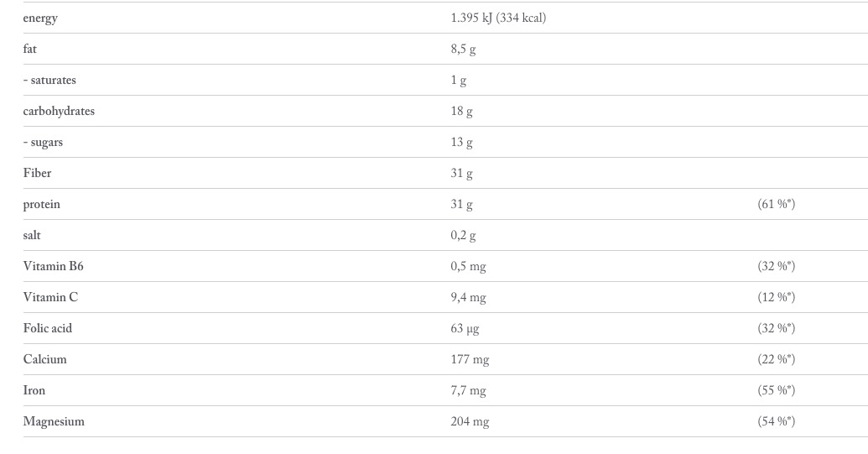This screenshot has width=868, height=454.
Task: Click the Fiber row label
Action: (37, 173)
